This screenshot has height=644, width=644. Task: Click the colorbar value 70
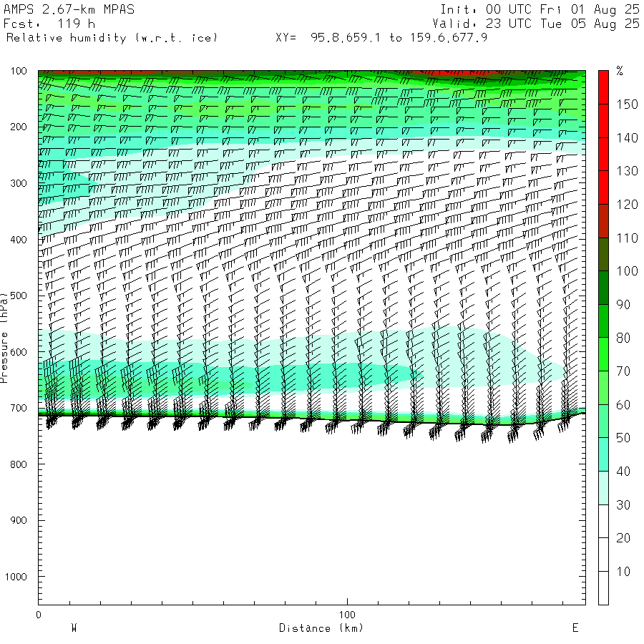pos(623,371)
